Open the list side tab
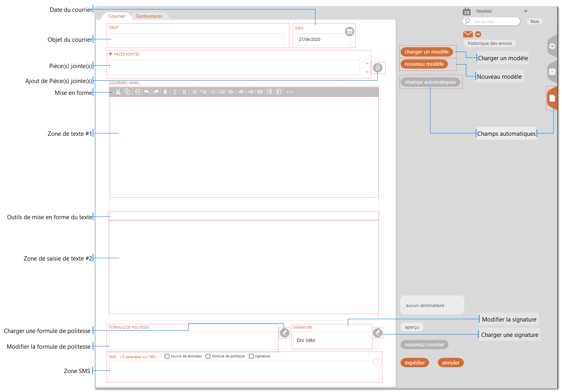The height and width of the screenshot is (392, 562). point(552,72)
